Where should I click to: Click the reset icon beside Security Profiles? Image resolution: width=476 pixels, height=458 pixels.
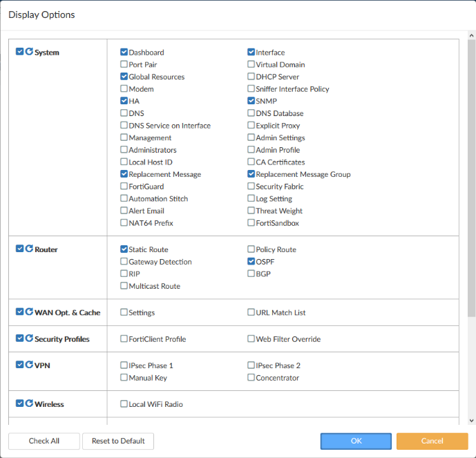[29, 338]
